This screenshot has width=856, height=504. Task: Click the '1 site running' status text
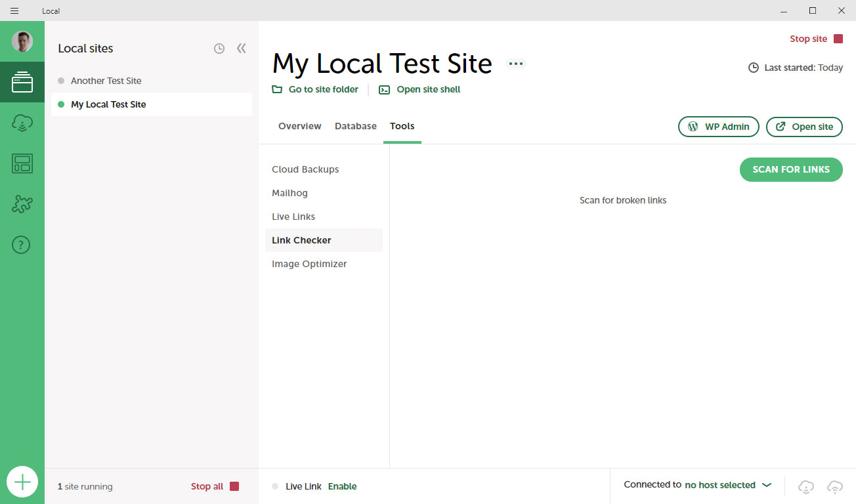(x=85, y=486)
